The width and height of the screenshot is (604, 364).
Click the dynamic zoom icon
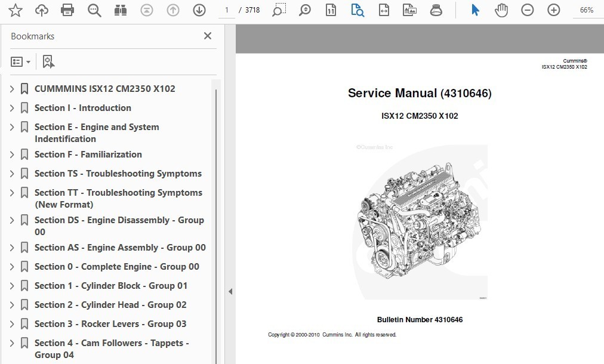pyautogui.click(x=305, y=10)
